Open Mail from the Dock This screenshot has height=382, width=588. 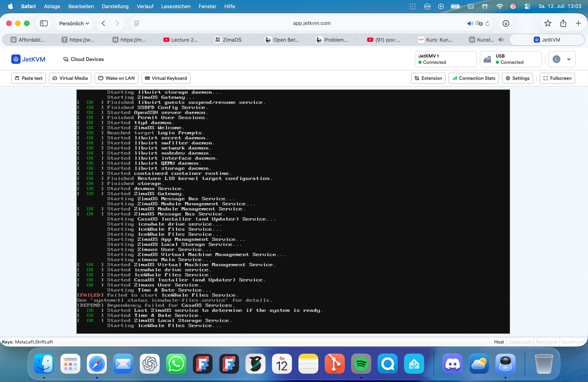tap(123, 364)
